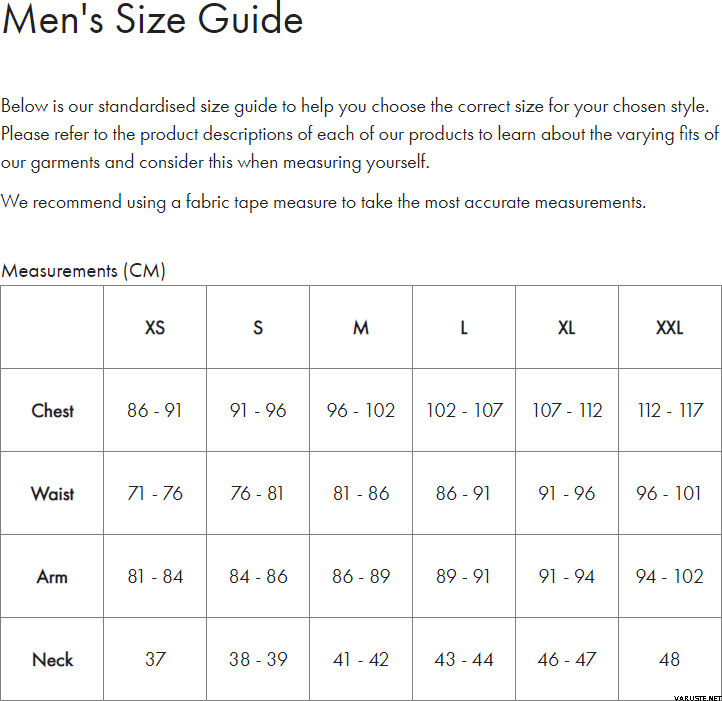Select the M size column header
Viewport: 722px width, 701px height.
coord(361,327)
